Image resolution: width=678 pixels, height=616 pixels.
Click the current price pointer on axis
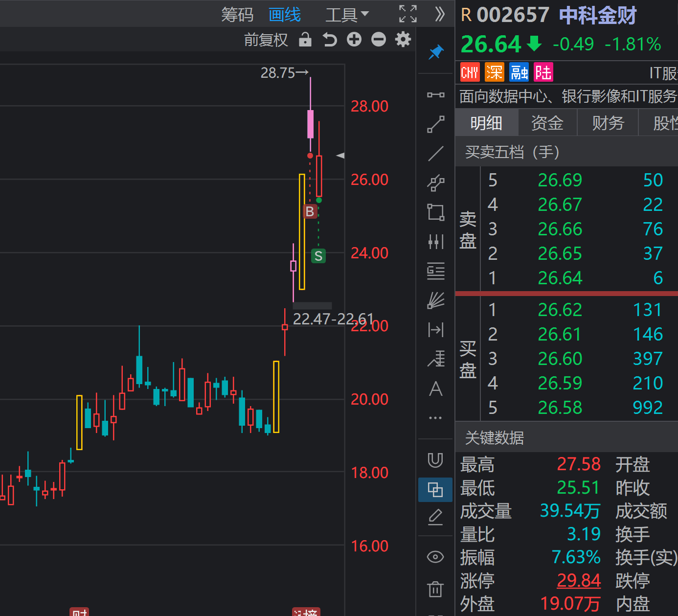click(x=340, y=156)
